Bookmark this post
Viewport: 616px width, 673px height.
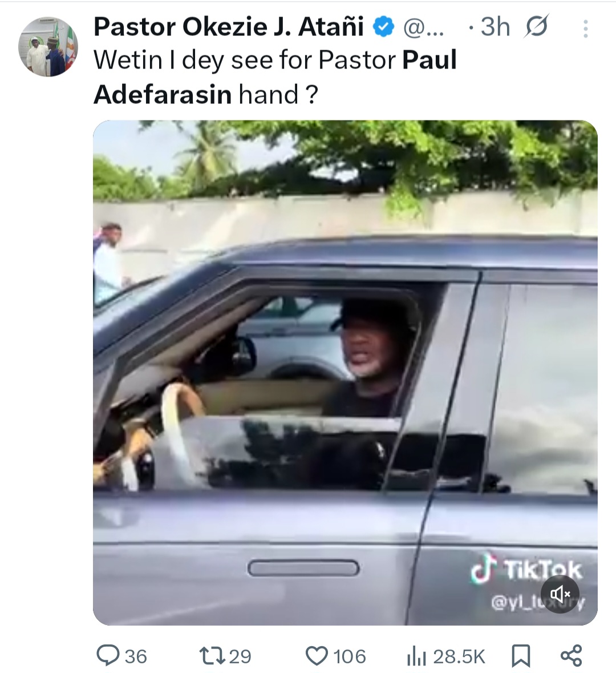(x=521, y=655)
